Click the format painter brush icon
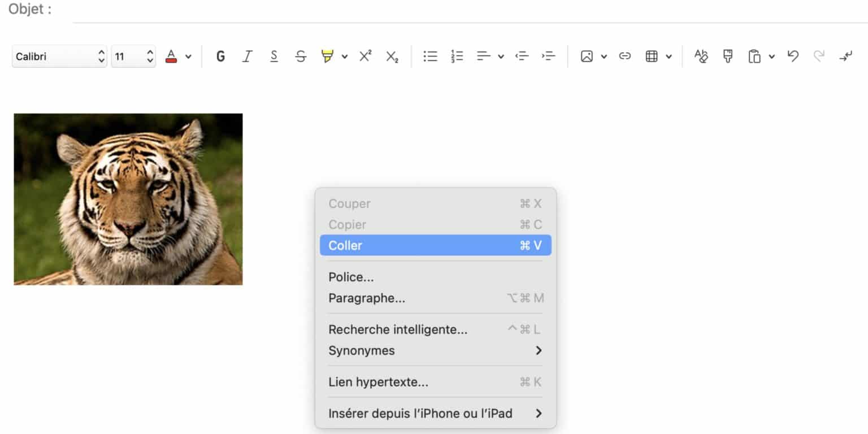Image resolution: width=868 pixels, height=434 pixels. 728,57
